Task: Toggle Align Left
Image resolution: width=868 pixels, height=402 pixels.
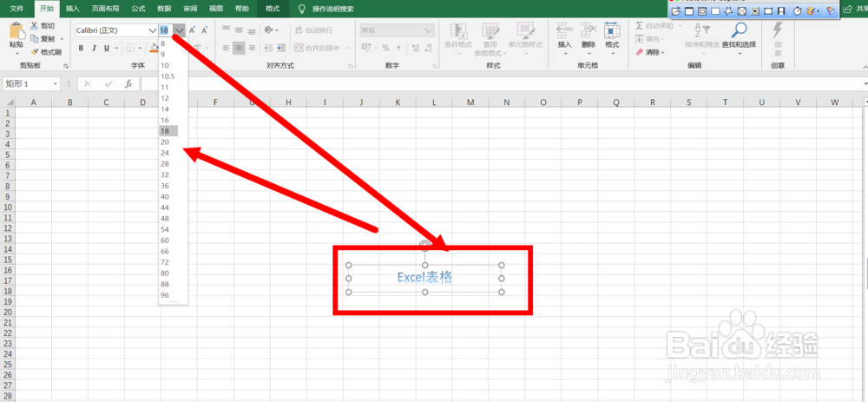Action: coord(226,48)
